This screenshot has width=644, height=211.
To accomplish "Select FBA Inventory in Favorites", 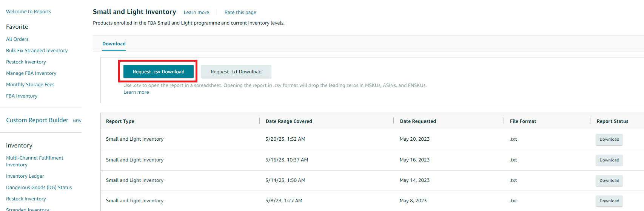I will pyautogui.click(x=22, y=96).
